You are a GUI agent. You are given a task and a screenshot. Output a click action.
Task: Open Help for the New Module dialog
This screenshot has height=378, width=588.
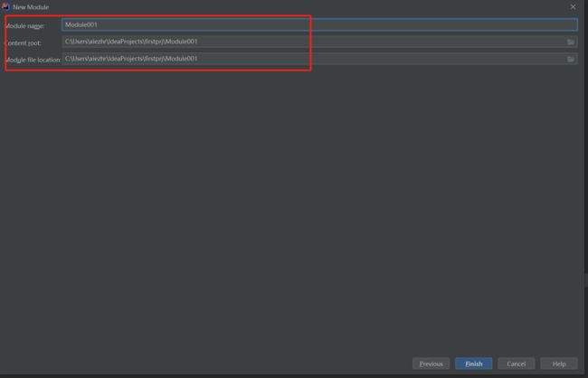click(559, 364)
